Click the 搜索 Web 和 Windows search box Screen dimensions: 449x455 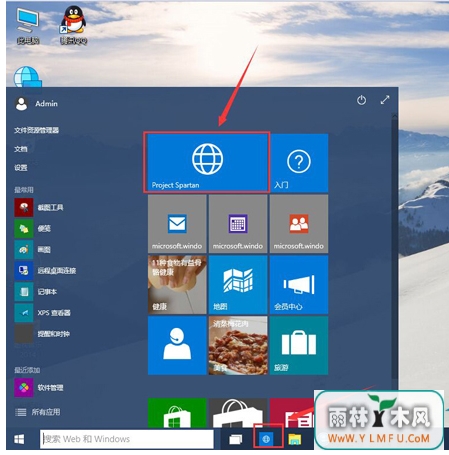click(127, 439)
